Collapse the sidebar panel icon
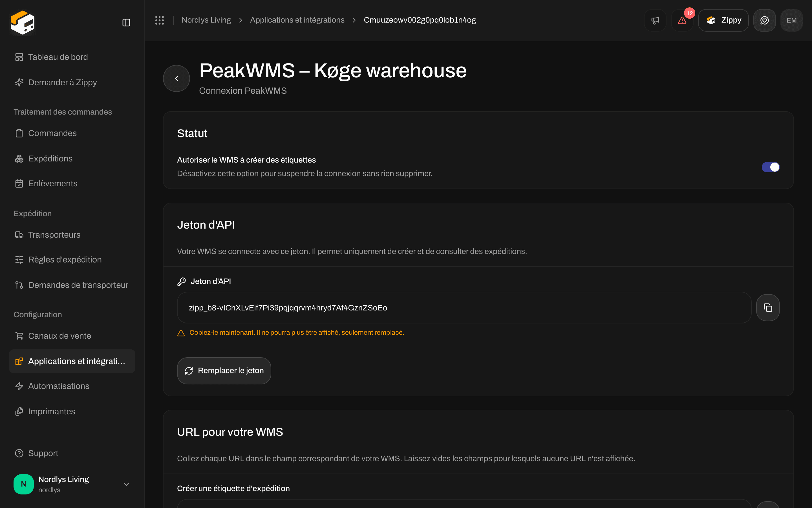Screen dimensions: 812x508 [126, 23]
